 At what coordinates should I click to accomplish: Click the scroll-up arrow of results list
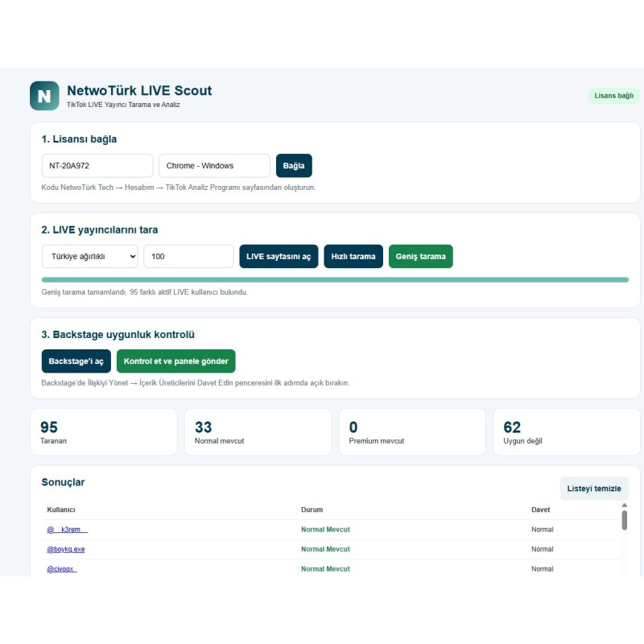coord(625,506)
